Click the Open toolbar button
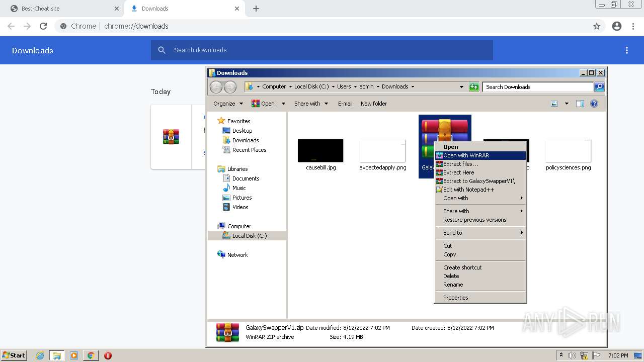Viewport: 644px width, 362px height. pos(263,104)
